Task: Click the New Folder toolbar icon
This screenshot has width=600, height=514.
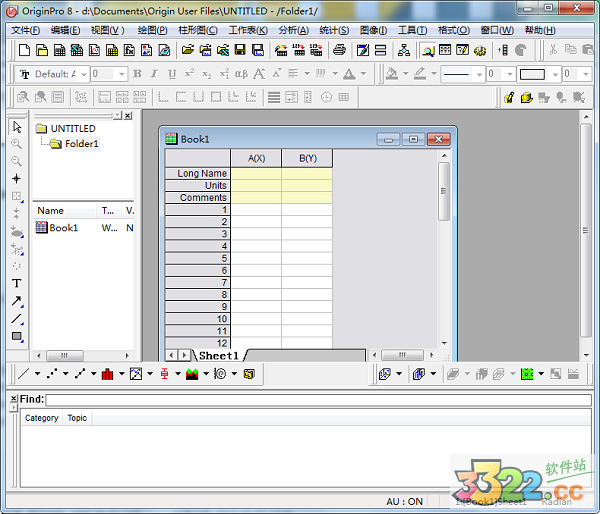Action: 42,50
